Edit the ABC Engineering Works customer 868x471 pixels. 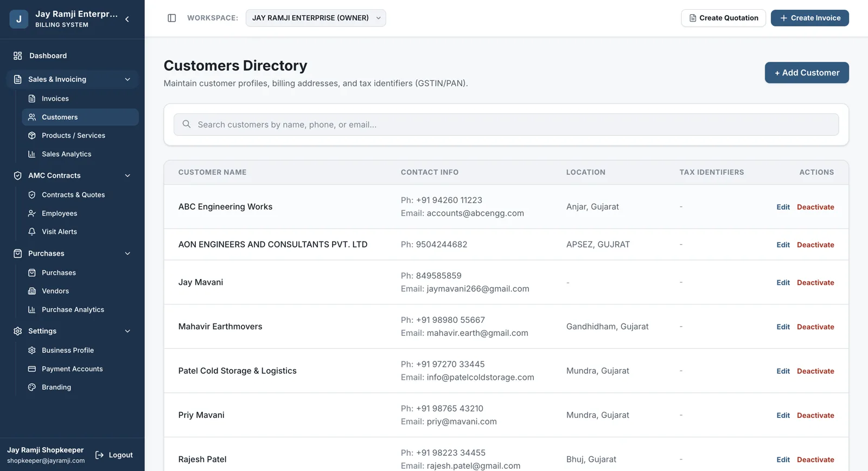tap(783, 207)
